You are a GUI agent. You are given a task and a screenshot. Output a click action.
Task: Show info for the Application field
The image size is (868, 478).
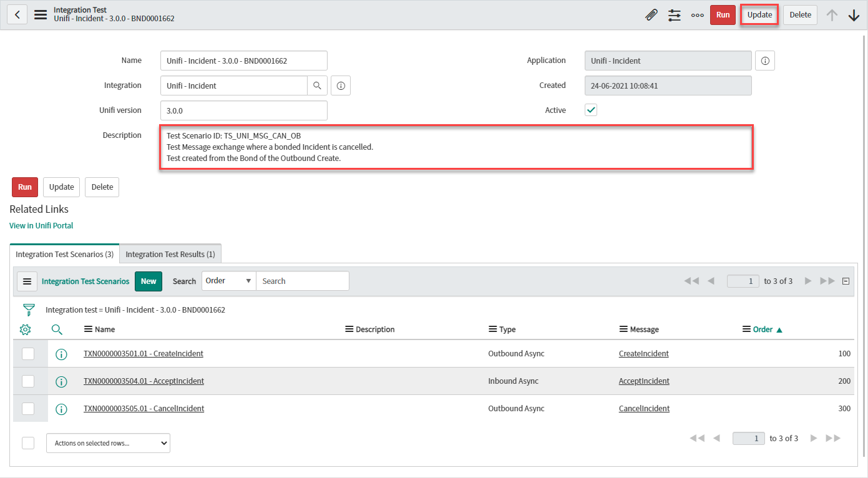[764, 61]
